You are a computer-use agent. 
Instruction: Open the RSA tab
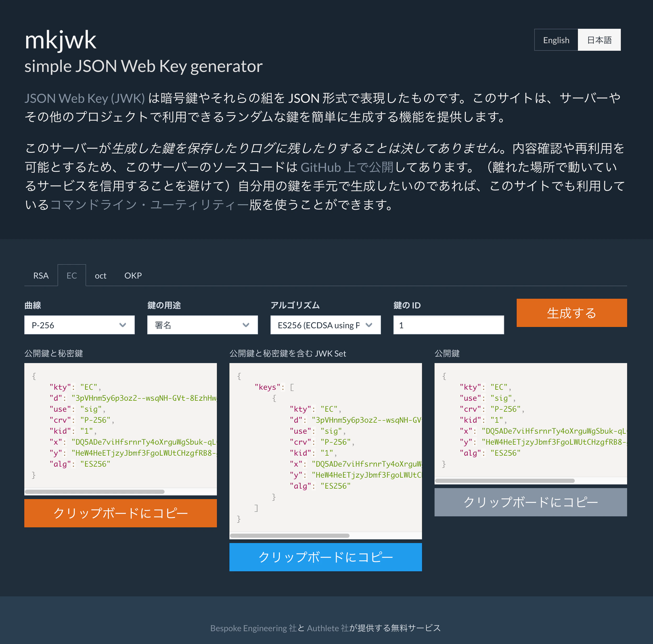point(41,275)
